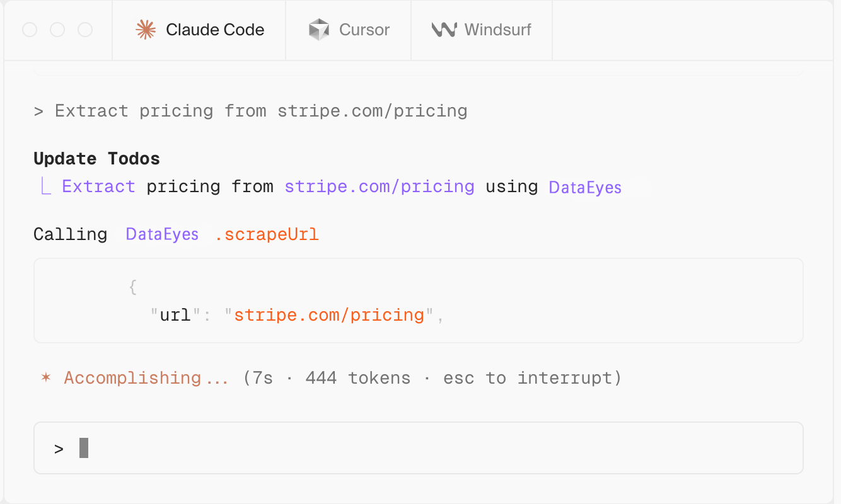Click the purple Extract word in the todo item

click(98, 186)
